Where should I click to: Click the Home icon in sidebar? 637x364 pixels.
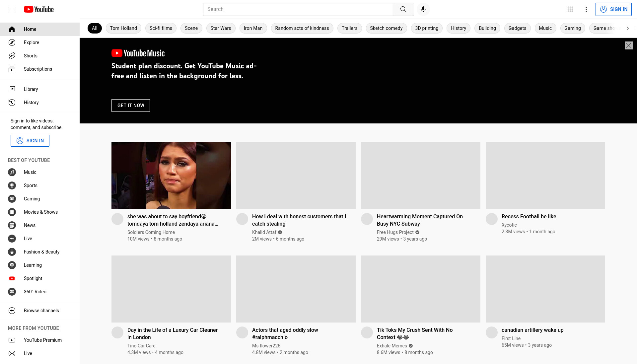12,29
